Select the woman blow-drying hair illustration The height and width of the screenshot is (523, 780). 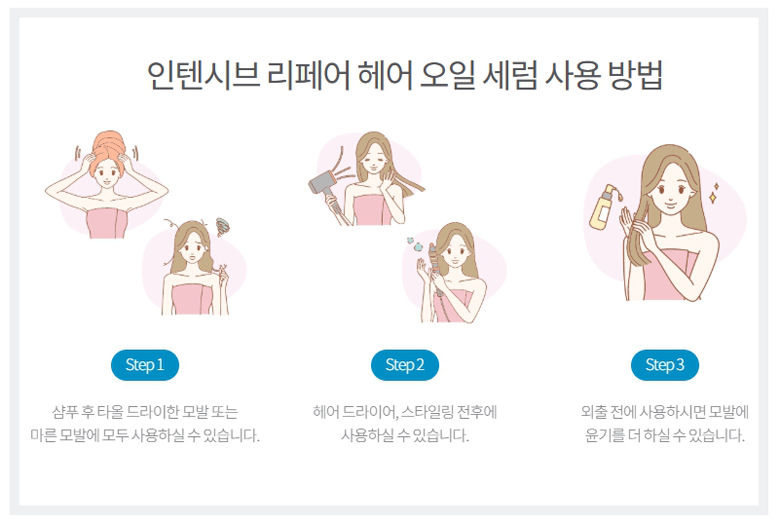coord(367,178)
